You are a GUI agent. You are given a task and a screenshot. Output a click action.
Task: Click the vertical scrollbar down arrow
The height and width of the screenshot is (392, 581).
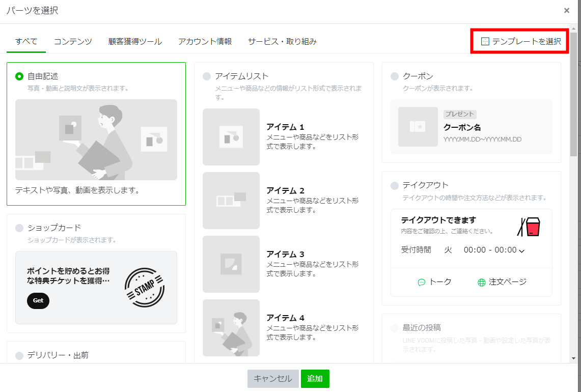[573, 358]
